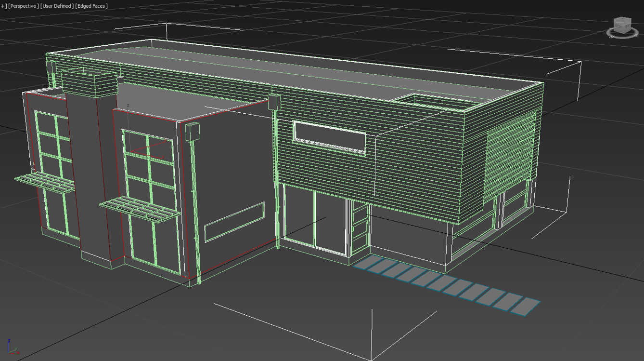
Task: Click the Z axis label on the tripod
Action: (9, 341)
